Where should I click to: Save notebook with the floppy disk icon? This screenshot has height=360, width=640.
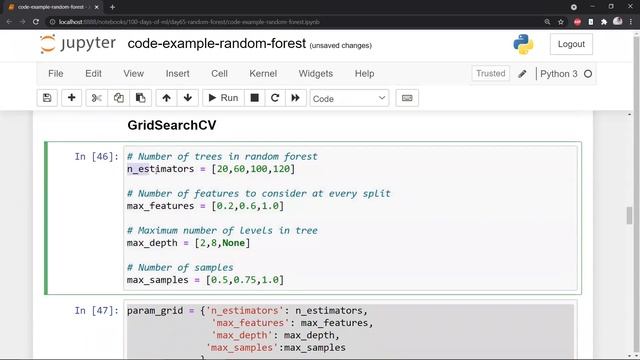click(x=47, y=98)
